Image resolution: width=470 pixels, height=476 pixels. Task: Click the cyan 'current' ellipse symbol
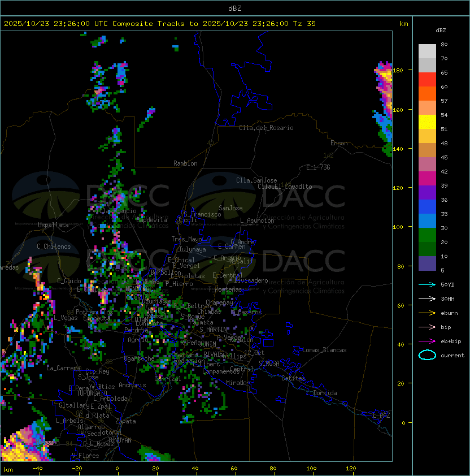click(x=427, y=355)
